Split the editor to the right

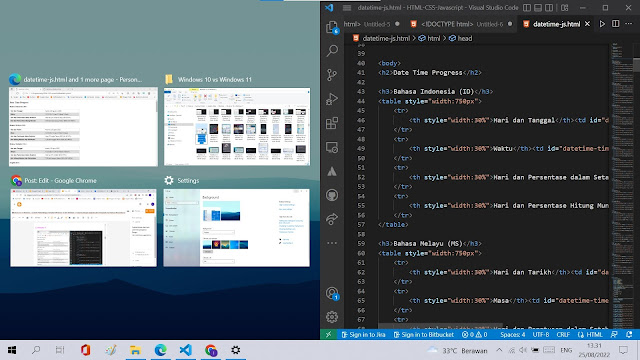pos(615,24)
